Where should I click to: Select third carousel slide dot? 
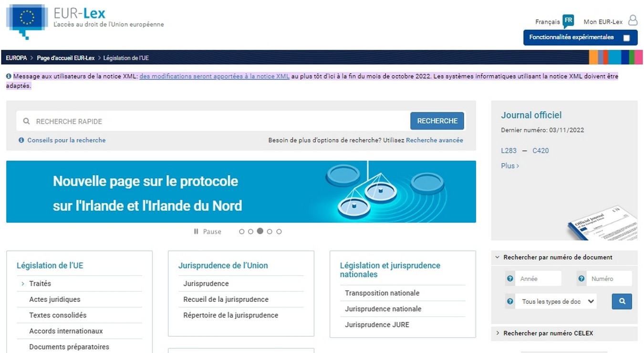tap(260, 231)
